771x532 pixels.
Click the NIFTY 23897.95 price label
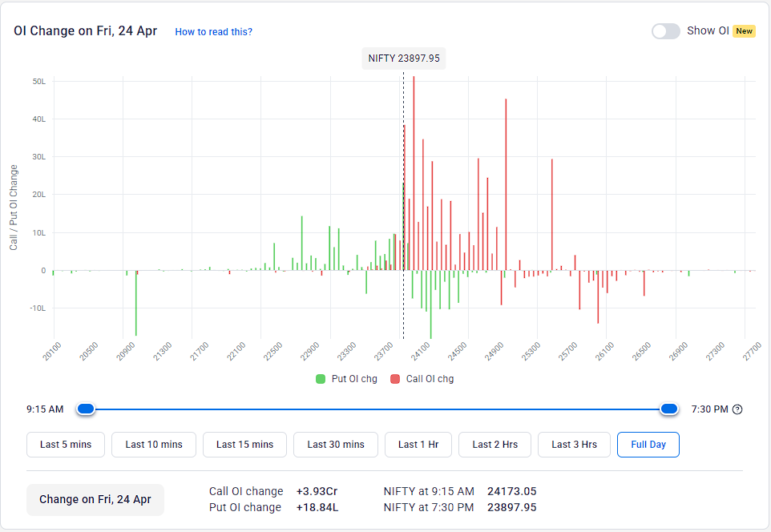tap(403, 58)
